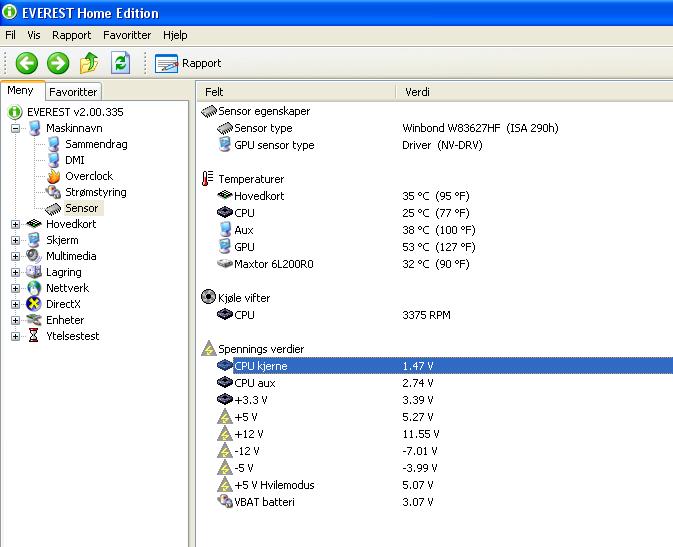673x547 pixels.
Task: Click the EVEREST title bar app icon
Action: 9,12
